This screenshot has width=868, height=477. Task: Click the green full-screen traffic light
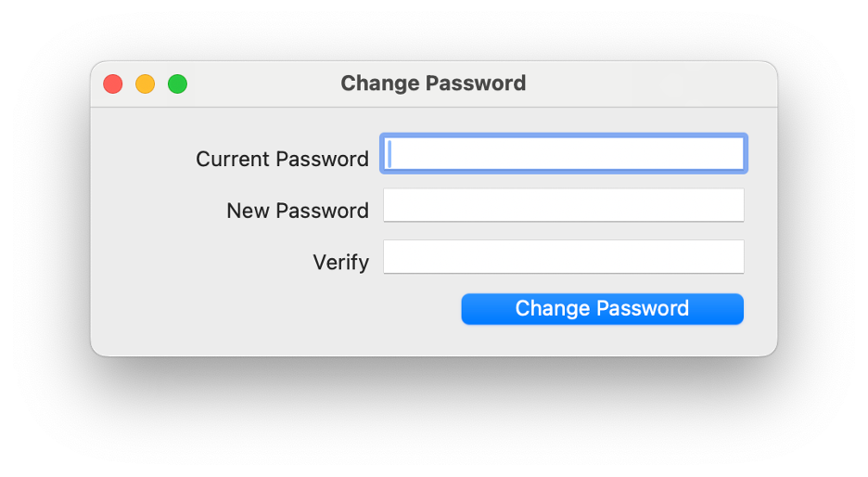[177, 84]
